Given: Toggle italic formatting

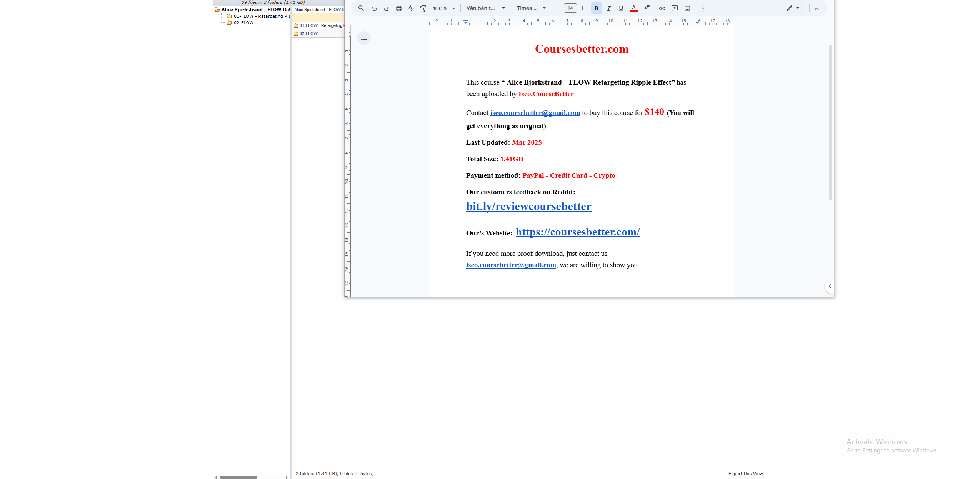Looking at the screenshot, I should coord(608,8).
